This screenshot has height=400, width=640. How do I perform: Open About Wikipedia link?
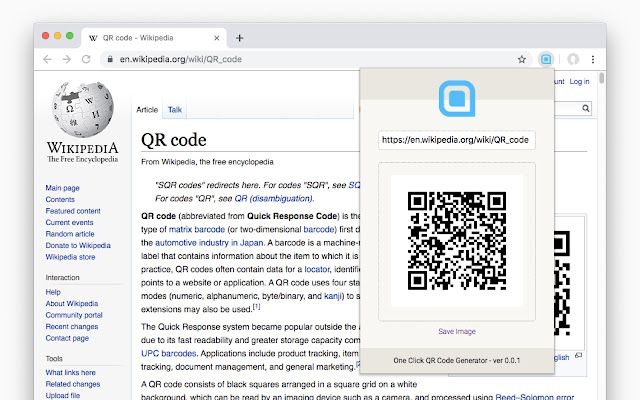click(x=72, y=304)
